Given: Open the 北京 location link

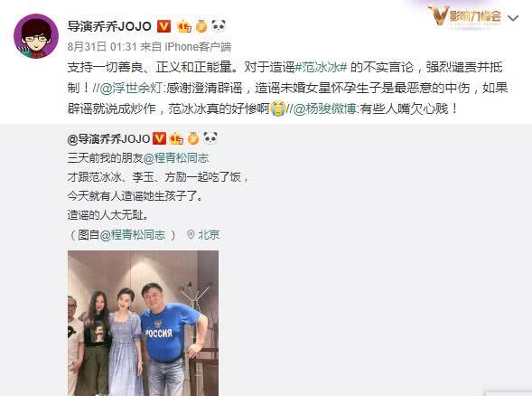Looking at the screenshot, I should click(209, 235).
